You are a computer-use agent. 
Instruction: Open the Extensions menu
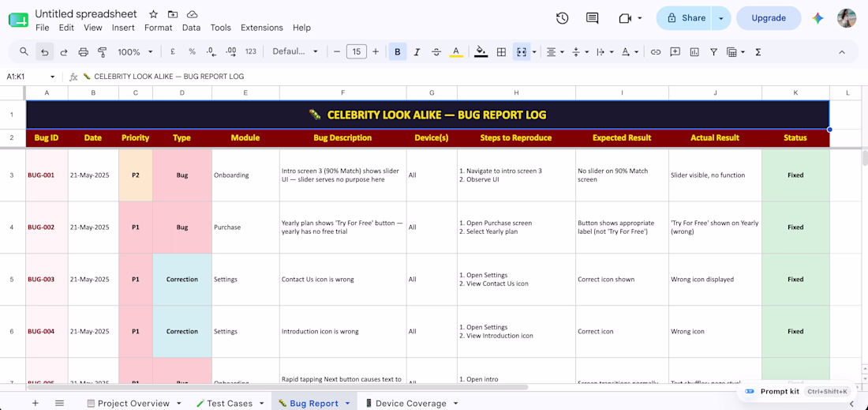coord(261,28)
